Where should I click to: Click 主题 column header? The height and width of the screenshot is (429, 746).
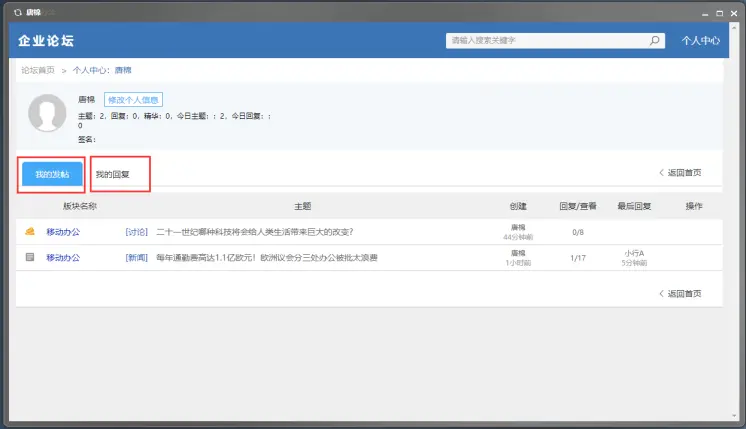click(303, 206)
